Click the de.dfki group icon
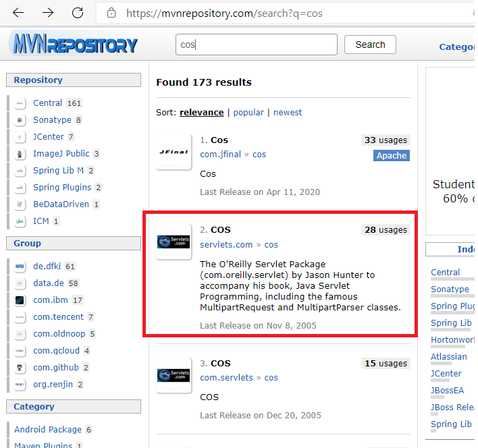This screenshot has width=478, height=448. click(20, 267)
